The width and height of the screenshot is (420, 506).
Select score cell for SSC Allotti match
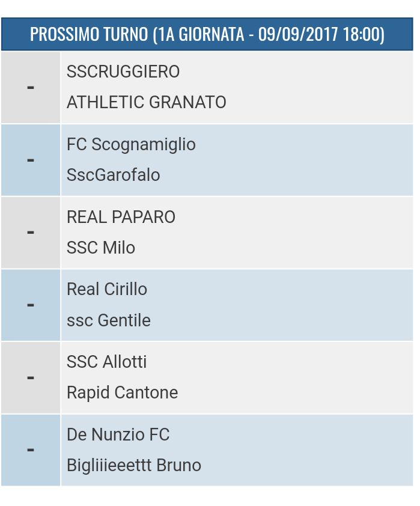(x=31, y=377)
